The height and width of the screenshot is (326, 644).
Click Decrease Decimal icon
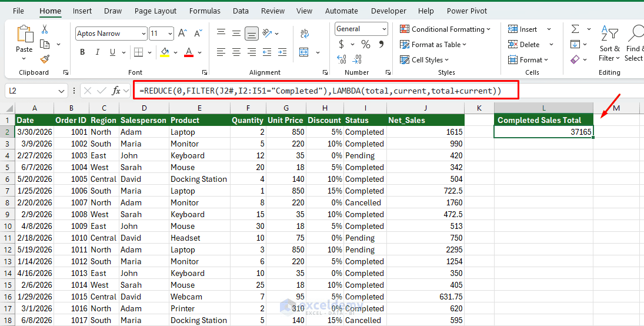click(357, 59)
